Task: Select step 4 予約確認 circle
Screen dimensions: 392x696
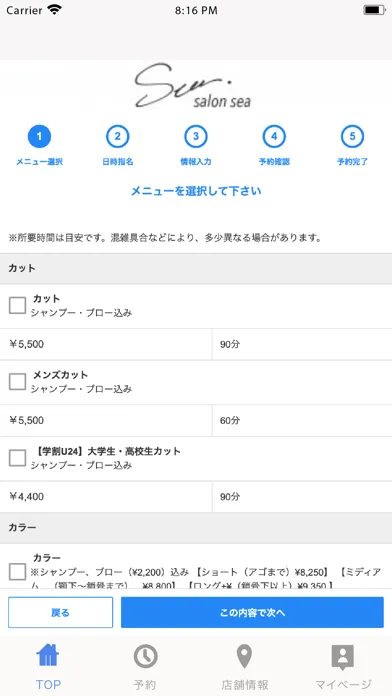Action: pyautogui.click(x=274, y=136)
